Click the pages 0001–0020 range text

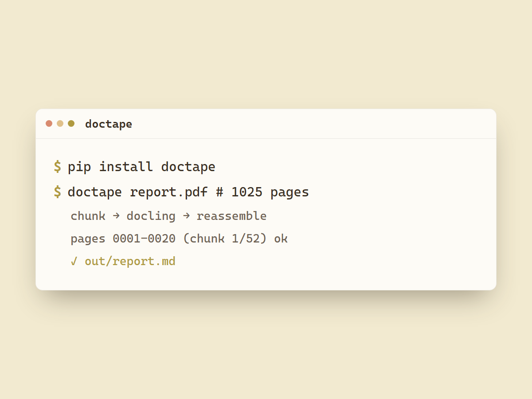coord(123,239)
